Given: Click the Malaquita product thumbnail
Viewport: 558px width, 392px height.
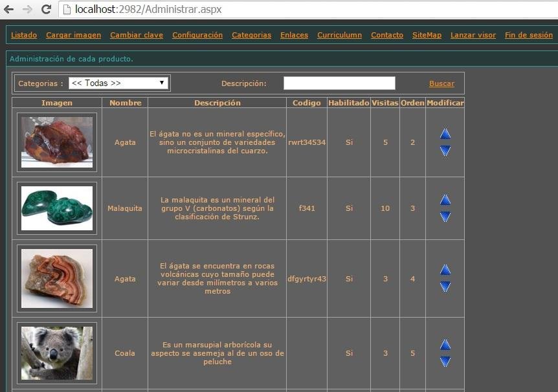Looking at the screenshot, I should tap(56, 208).
